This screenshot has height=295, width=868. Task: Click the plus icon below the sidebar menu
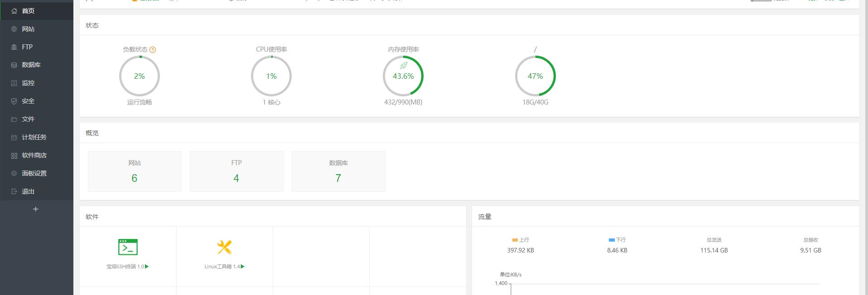point(36,209)
